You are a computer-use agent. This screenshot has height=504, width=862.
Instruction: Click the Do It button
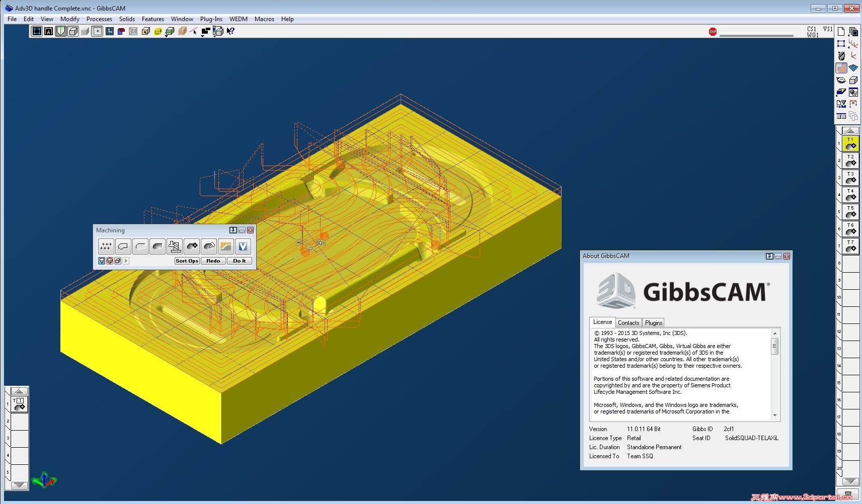(x=240, y=261)
